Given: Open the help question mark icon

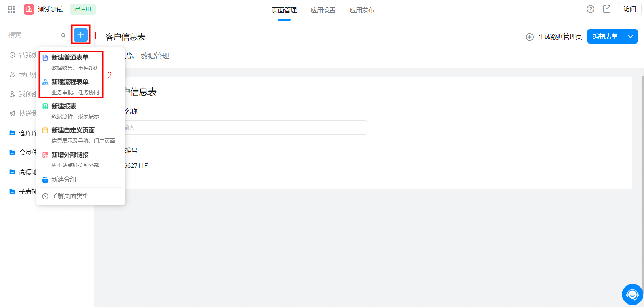Looking at the screenshot, I should [x=591, y=9].
